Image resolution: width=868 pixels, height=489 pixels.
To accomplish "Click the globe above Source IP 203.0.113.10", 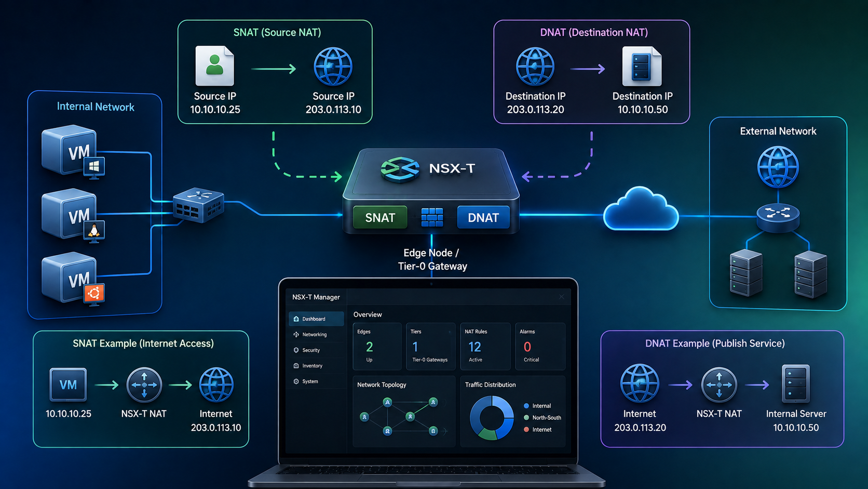I will pyautogui.click(x=333, y=67).
